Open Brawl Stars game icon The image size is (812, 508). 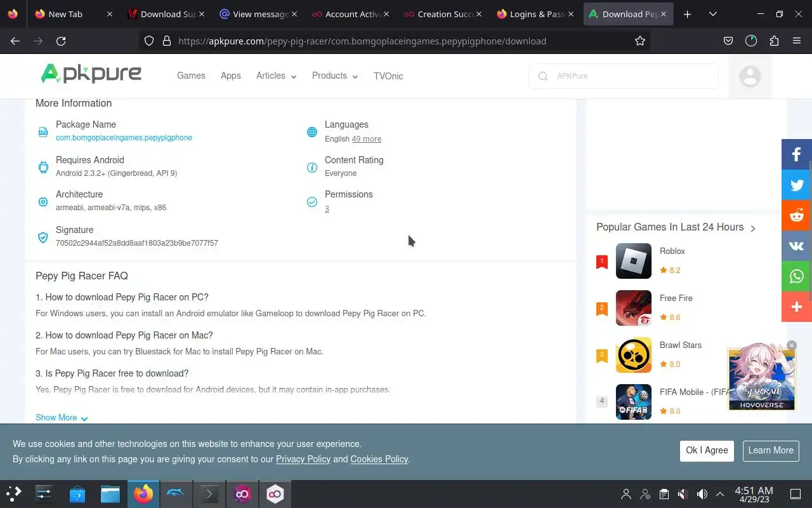tap(634, 355)
